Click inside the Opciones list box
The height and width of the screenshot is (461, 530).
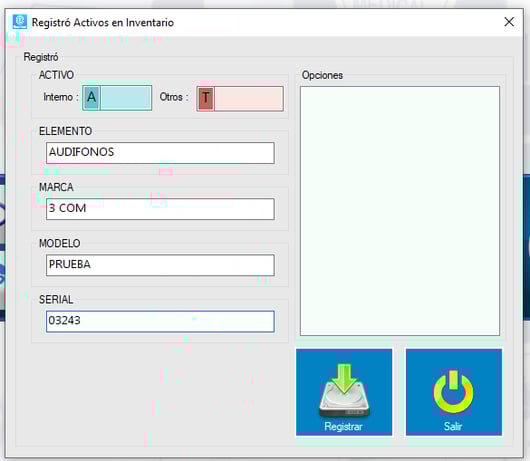pyautogui.click(x=400, y=211)
